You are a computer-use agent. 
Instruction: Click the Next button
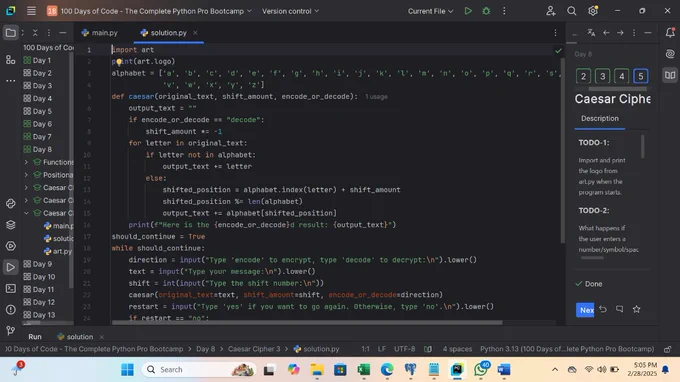(x=585, y=310)
